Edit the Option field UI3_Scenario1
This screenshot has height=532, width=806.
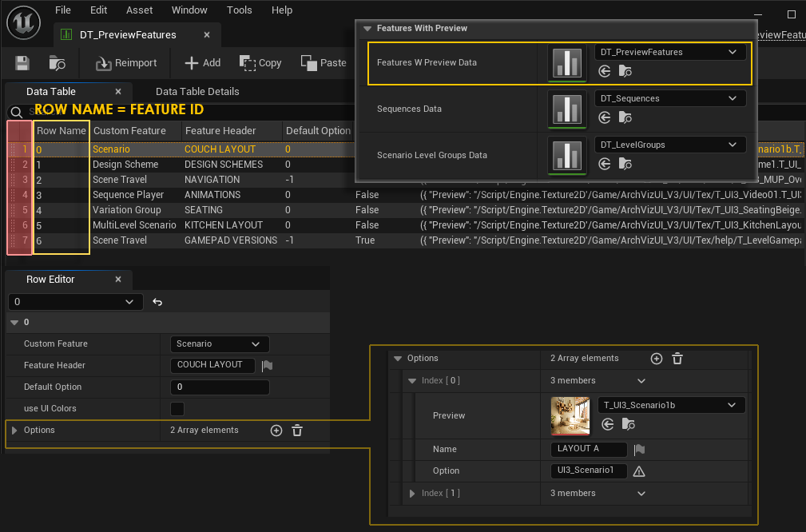pos(589,470)
